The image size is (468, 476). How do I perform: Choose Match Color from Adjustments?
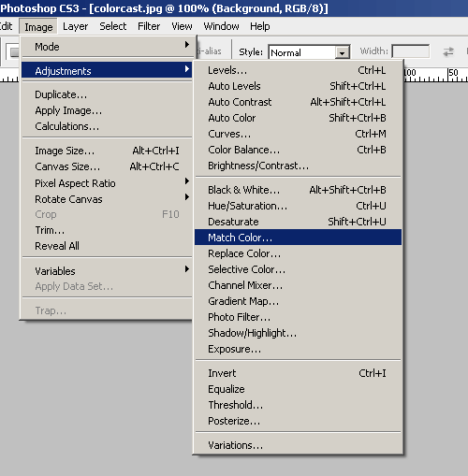click(x=298, y=238)
